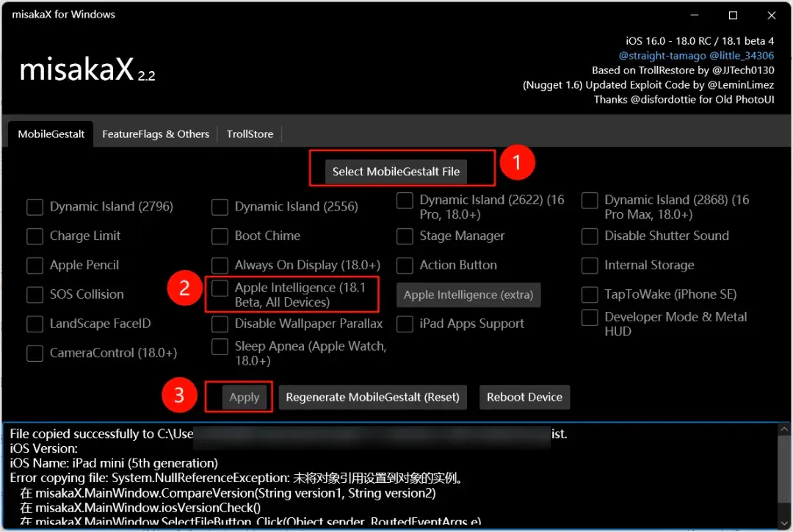Toggle the Charge Limit checkbox

(x=35, y=236)
